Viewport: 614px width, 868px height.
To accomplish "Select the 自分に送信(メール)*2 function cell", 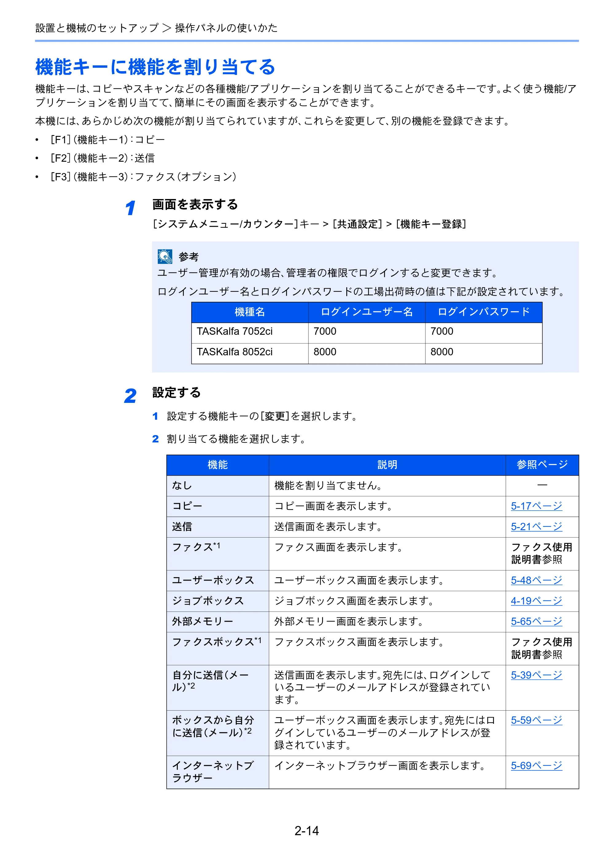I will (218, 688).
